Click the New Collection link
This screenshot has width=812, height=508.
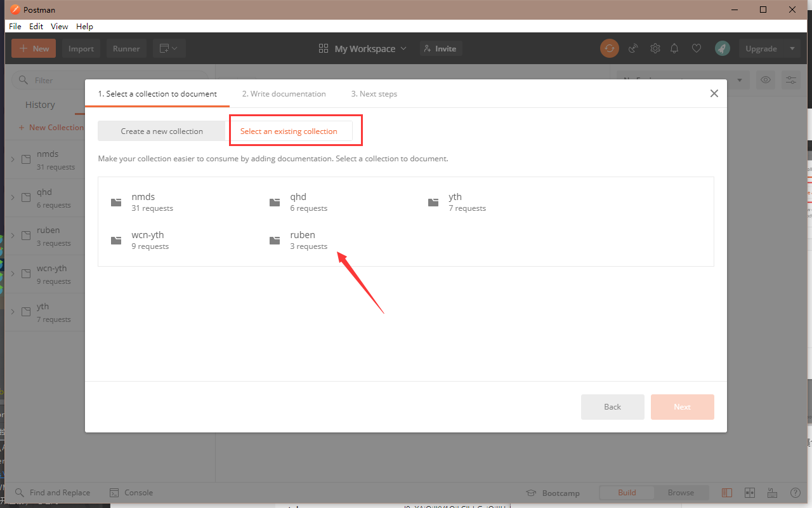[51, 128]
